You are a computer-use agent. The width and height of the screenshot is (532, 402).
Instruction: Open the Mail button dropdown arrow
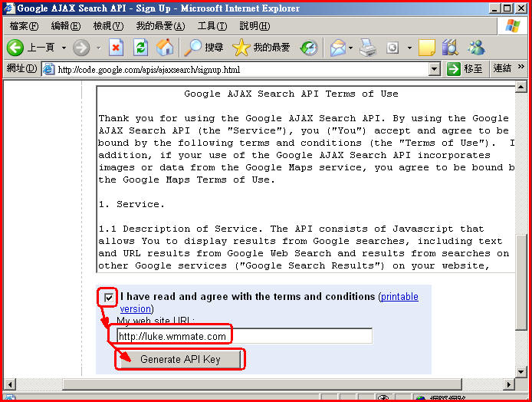pyautogui.click(x=350, y=48)
